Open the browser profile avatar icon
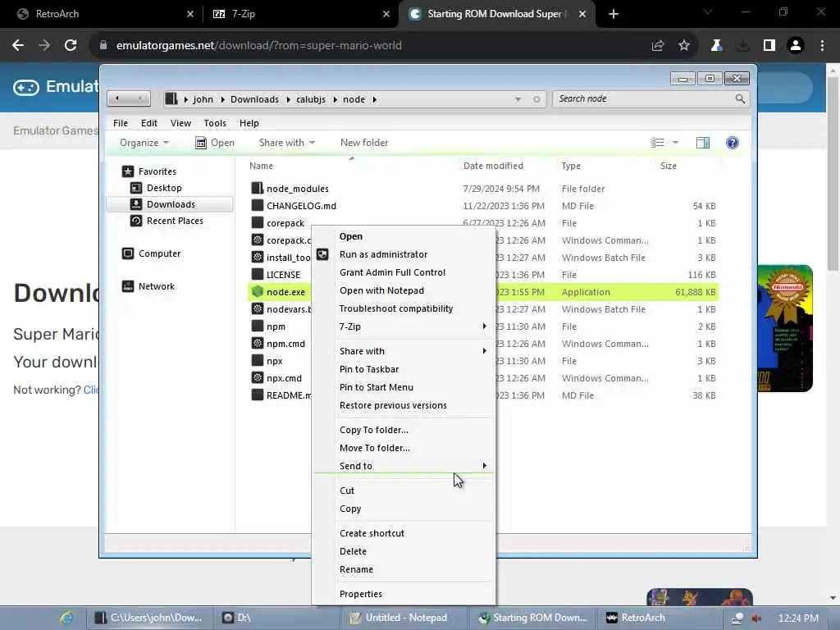 point(796,46)
